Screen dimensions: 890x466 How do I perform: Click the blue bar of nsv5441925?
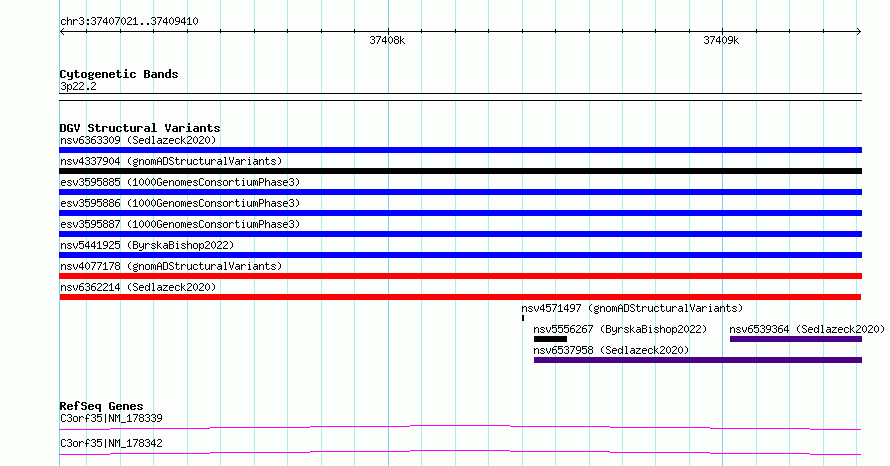[x=460, y=255]
